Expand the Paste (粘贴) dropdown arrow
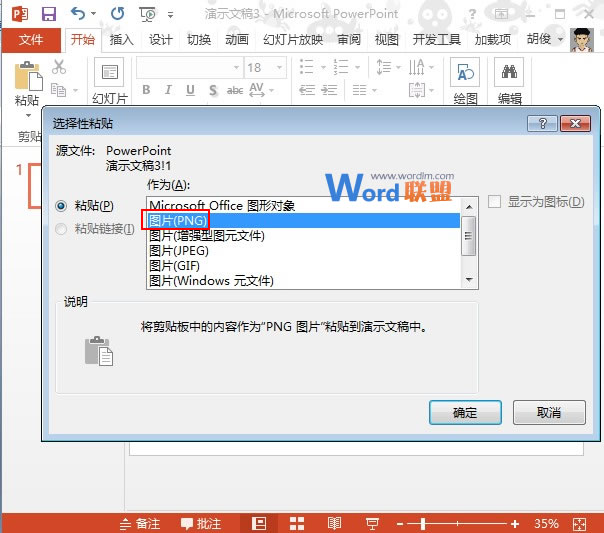Viewport: 604px width, 533px height. [x=28, y=115]
